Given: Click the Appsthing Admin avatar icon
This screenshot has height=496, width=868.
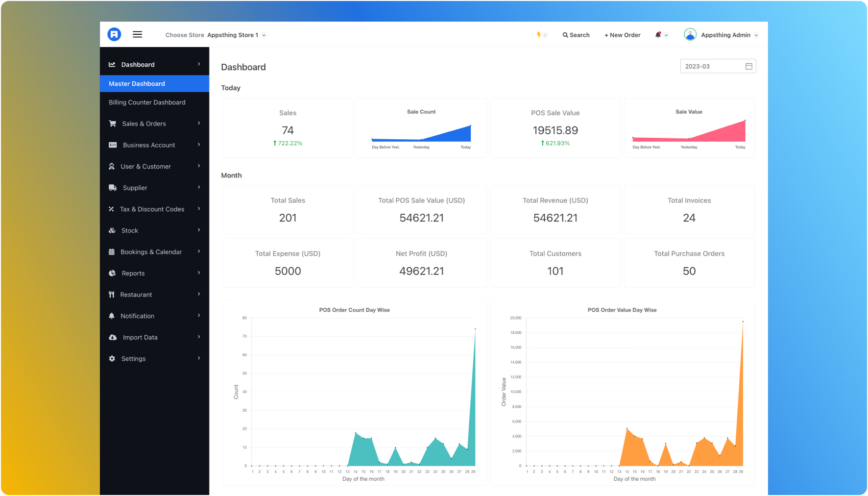Looking at the screenshot, I should [x=690, y=34].
